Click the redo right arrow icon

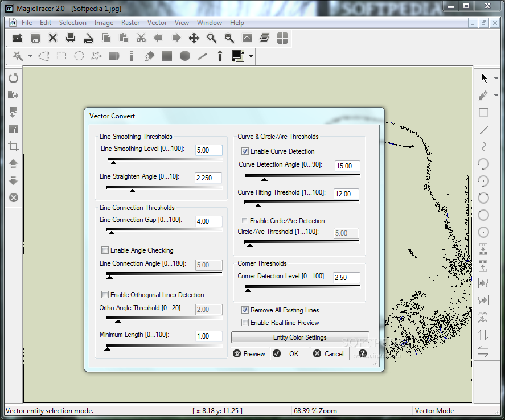pos(176,38)
